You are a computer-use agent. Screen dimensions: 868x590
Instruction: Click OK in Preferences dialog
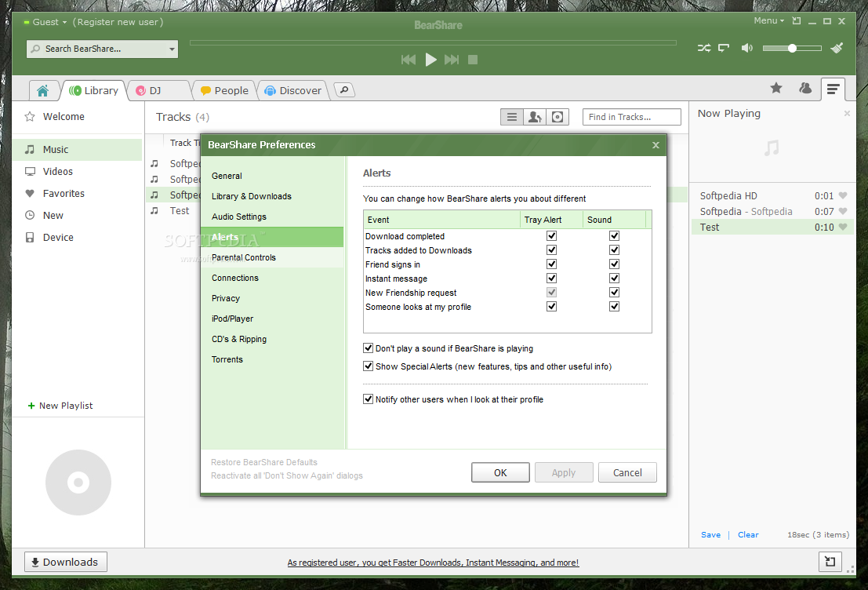tap(500, 472)
